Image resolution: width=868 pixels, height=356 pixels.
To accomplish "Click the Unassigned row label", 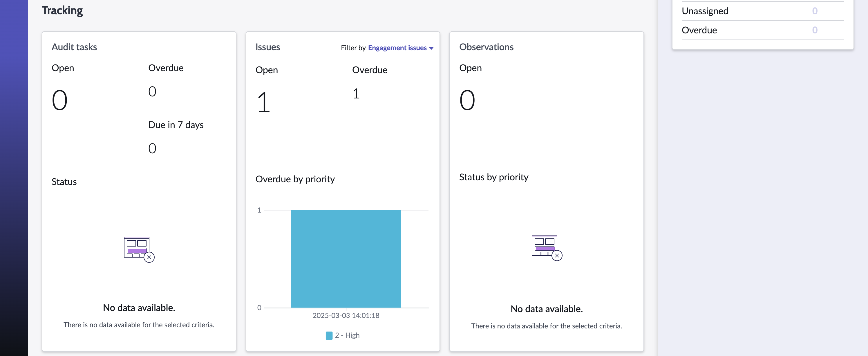I will pos(705,11).
